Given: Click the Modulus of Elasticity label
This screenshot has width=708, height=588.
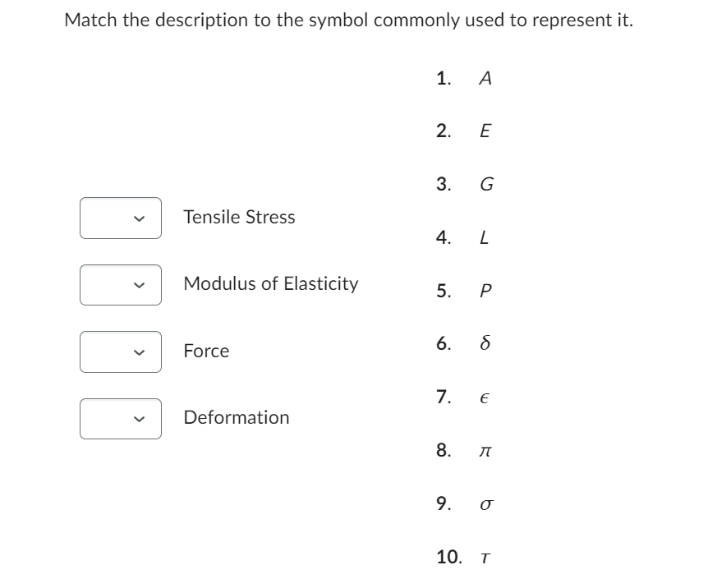Looking at the screenshot, I should [272, 283].
